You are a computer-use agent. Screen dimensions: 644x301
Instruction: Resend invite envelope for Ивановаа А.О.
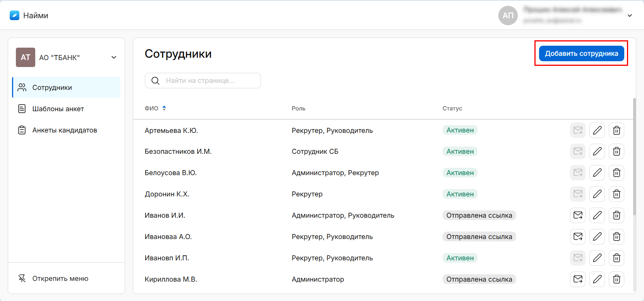578,237
